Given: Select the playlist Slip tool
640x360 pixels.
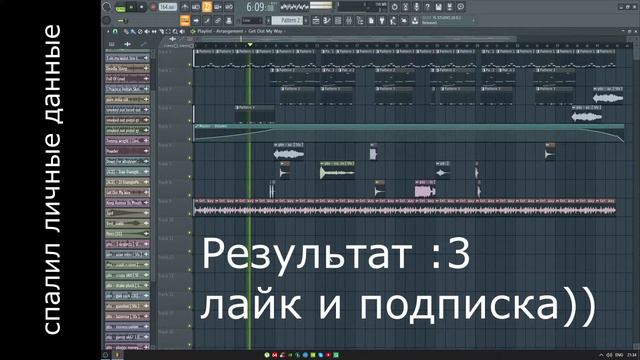Looking at the screenshot, I should point(154,31).
